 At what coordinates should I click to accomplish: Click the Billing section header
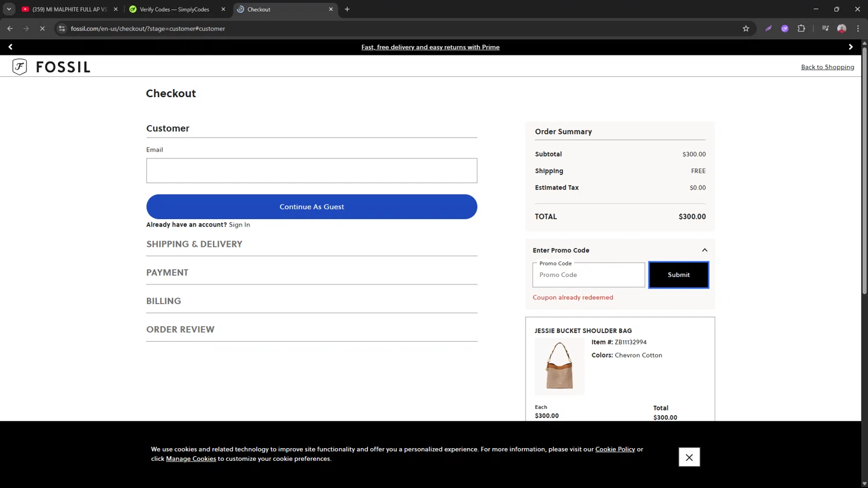point(164,301)
